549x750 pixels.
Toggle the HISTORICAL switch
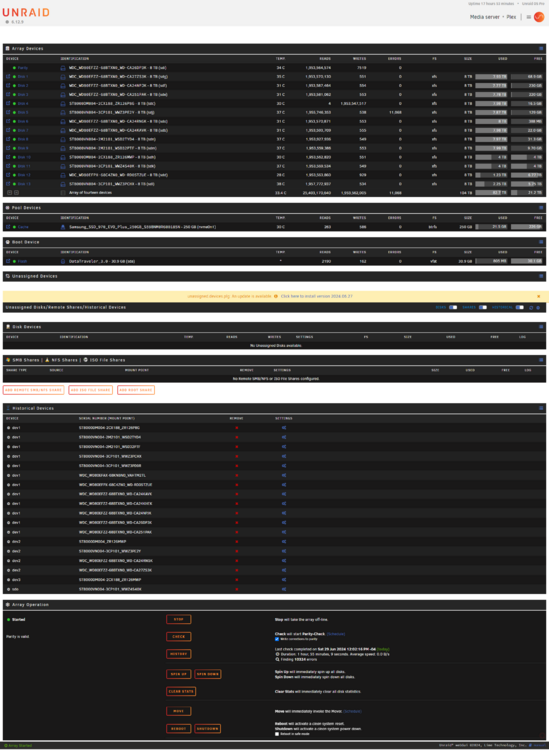tap(519, 308)
